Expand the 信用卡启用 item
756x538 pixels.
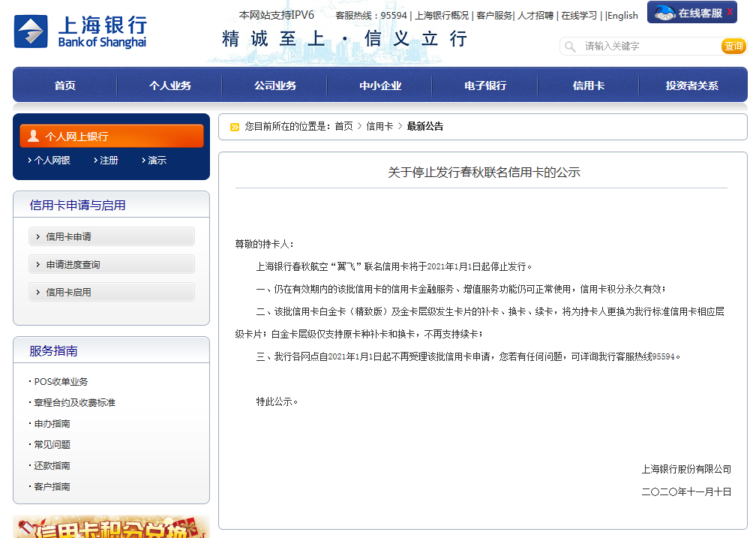click(111, 292)
